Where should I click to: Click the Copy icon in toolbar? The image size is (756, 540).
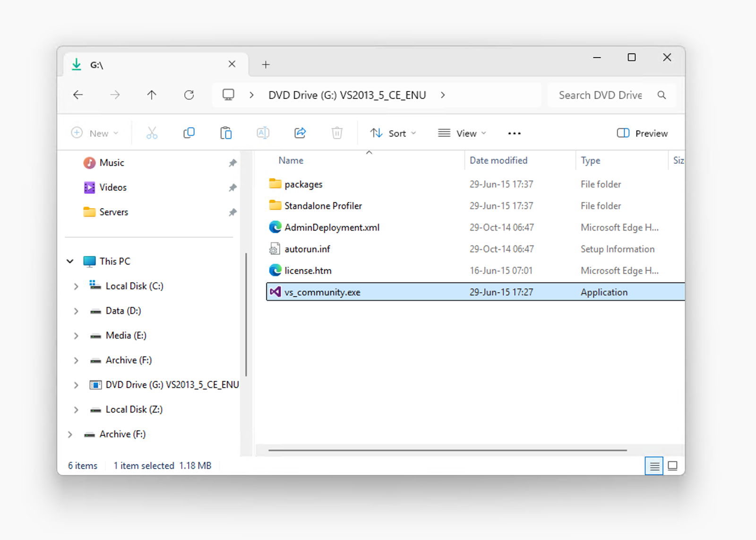(x=189, y=133)
